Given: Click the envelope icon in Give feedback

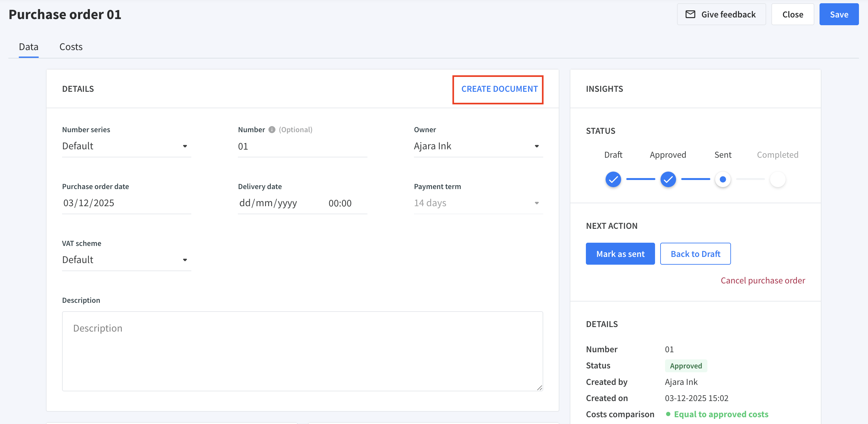Looking at the screenshot, I should [x=690, y=15].
